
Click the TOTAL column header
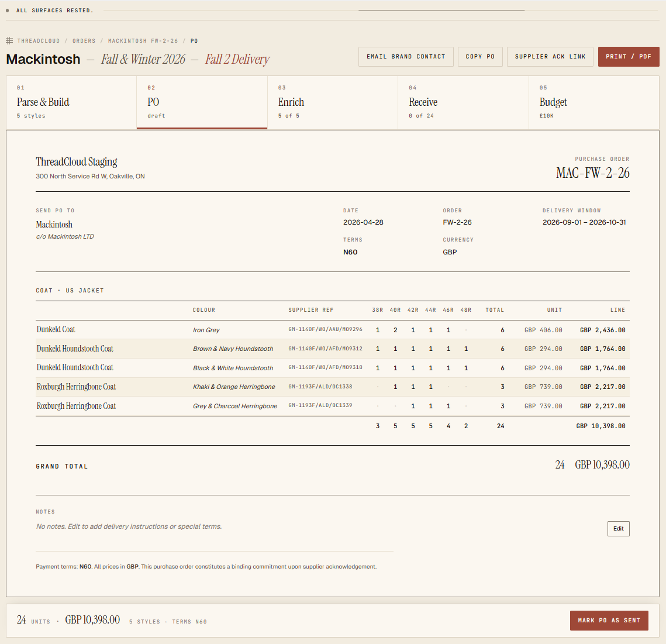(495, 310)
